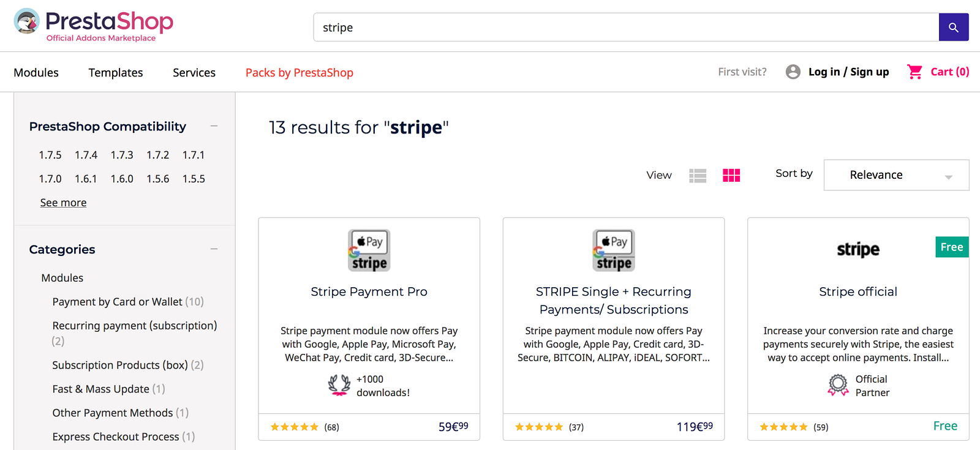The image size is (980, 450).
Task: Click into the search field containing stripe
Action: [625, 28]
